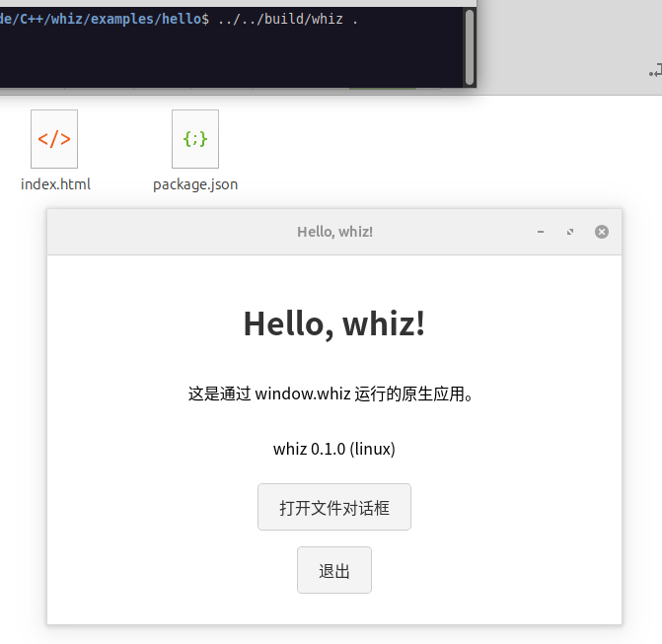The height and width of the screenshot is (644, 662).
Task: Click the index.html file name label
Action: [55, 184]
